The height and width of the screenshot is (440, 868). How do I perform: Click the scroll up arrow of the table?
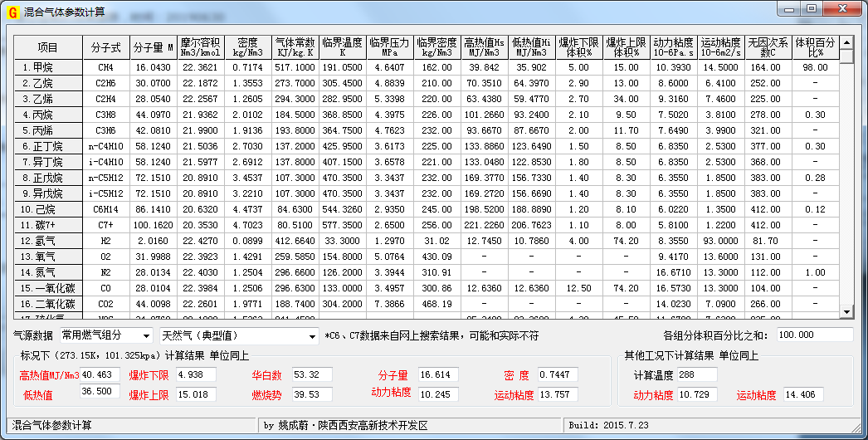(x=846, y=42)
